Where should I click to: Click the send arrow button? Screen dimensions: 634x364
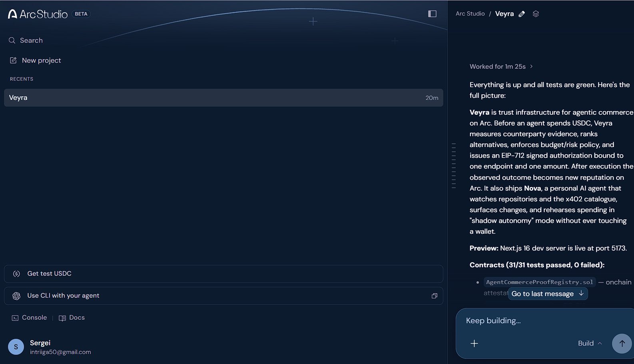(622, 344)
